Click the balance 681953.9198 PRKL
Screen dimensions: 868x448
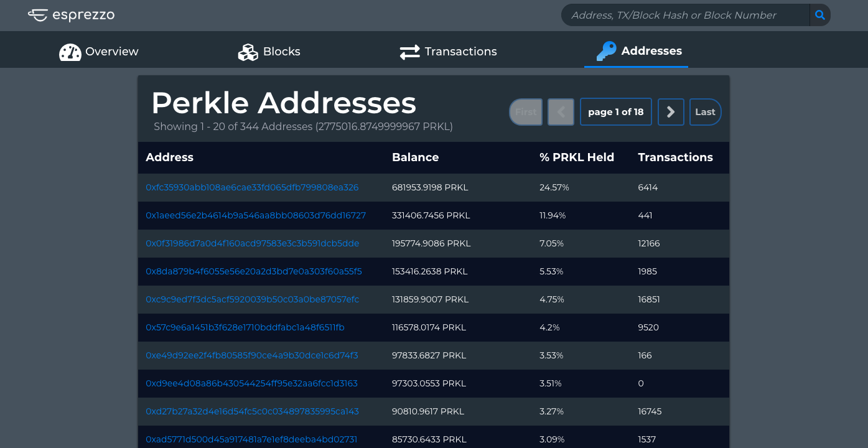point(430,187)
